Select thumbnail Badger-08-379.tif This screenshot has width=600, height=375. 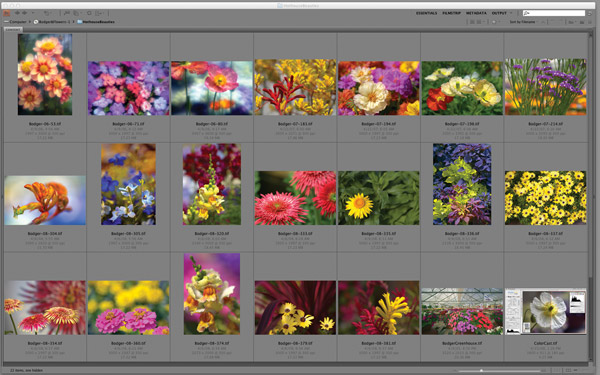pos(295,308)
